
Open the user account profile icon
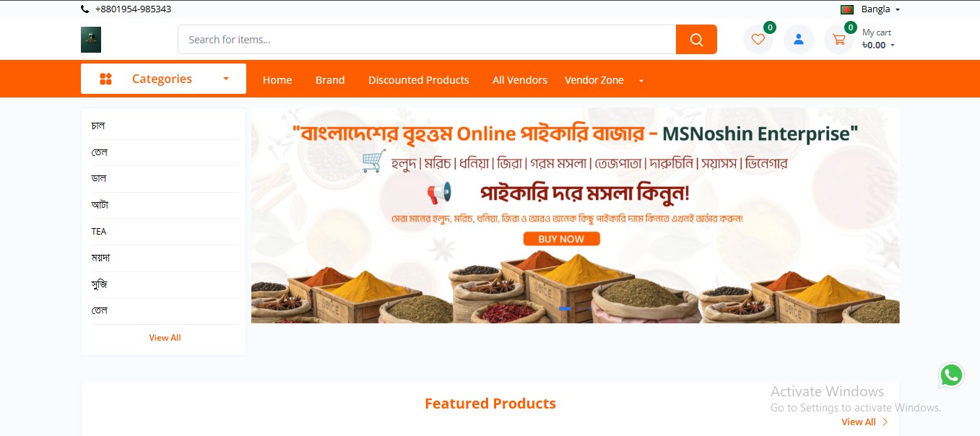(x=799, y=40)
